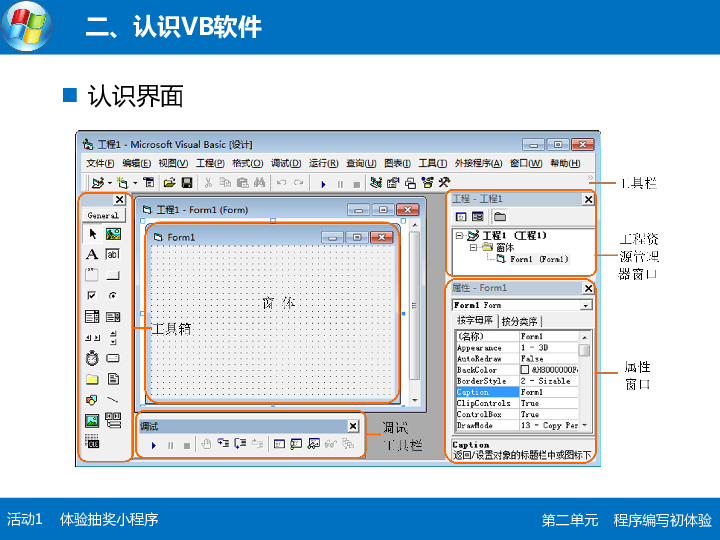Select Form1 (Form1) in project tree
Screen dimensions: 720x540
tap(539, 259)
